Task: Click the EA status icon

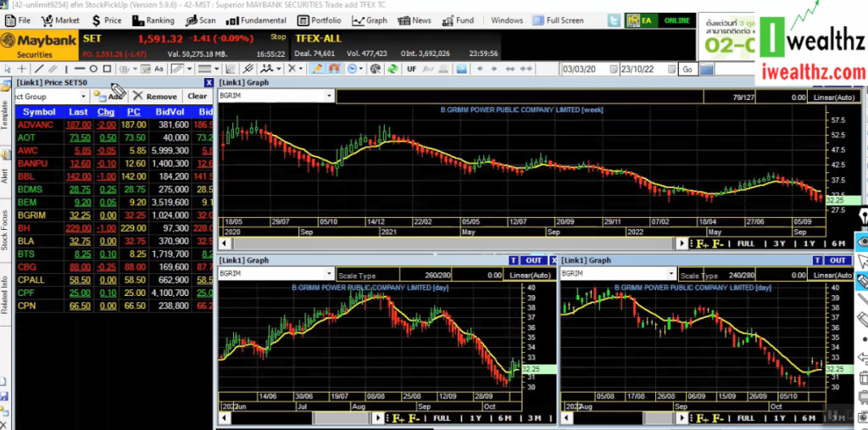Action: 640,20
